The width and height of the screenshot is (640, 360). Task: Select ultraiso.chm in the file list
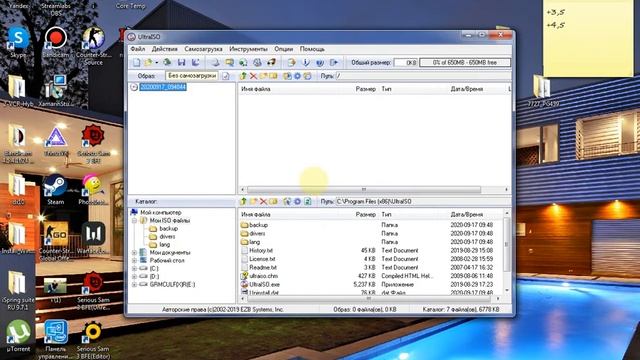[x=264, y=276]
